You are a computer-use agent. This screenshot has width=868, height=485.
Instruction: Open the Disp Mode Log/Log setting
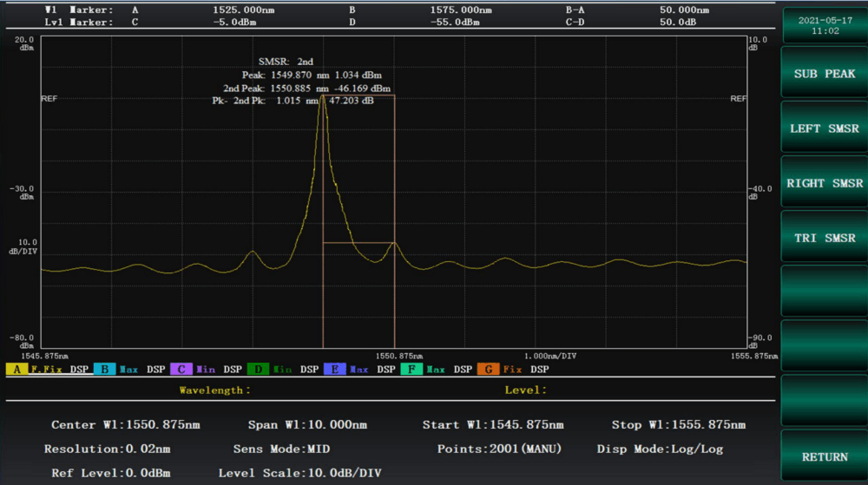click(660, 449)
